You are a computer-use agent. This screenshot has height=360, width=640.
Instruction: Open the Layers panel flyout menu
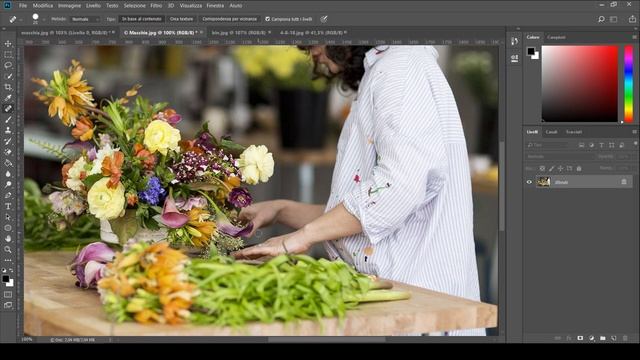click(x=634, y=132)
